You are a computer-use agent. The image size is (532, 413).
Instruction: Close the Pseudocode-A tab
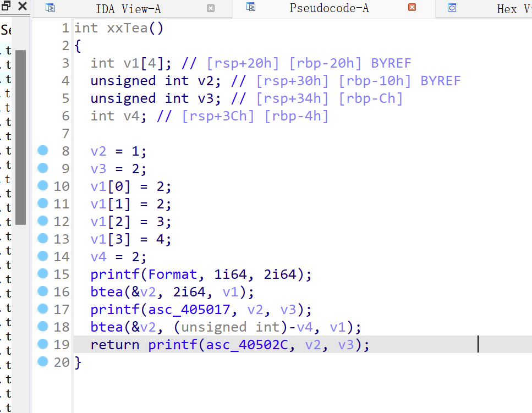point(412,7)
